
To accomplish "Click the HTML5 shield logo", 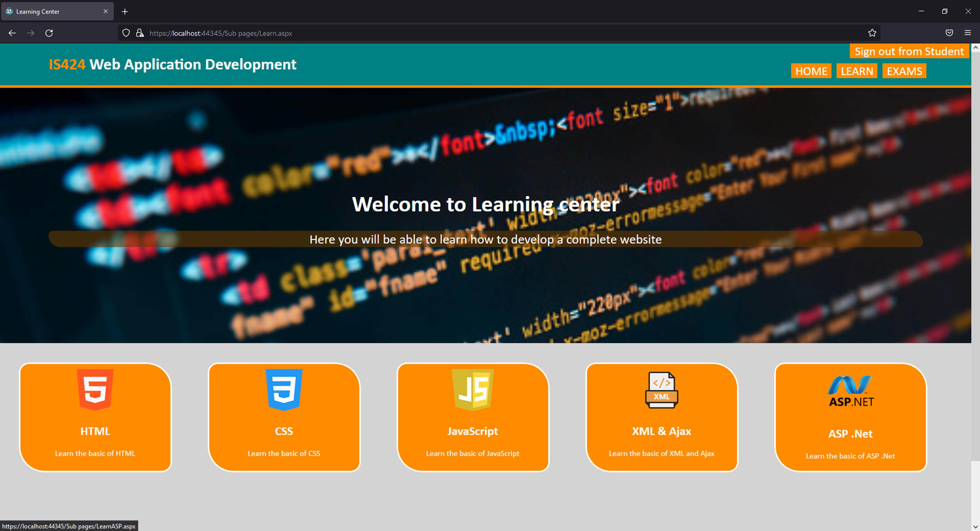I will pos(95,389).
